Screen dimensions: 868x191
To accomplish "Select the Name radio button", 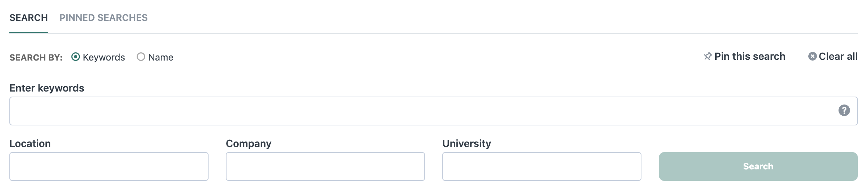I will coord(141,57).
